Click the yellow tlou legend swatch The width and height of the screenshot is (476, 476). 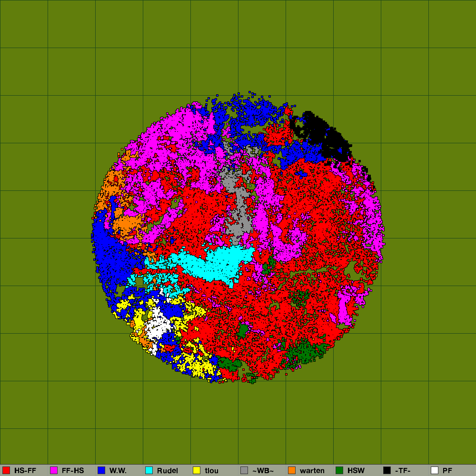197,470
